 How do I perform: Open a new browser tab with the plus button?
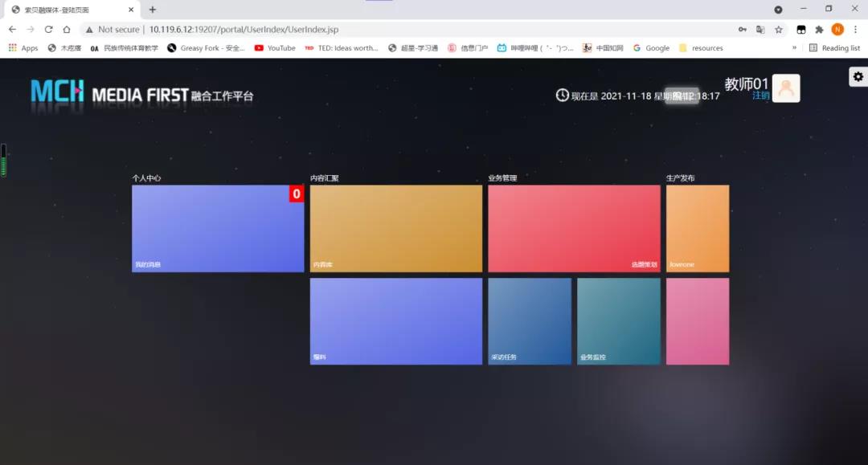pos(153,10)
